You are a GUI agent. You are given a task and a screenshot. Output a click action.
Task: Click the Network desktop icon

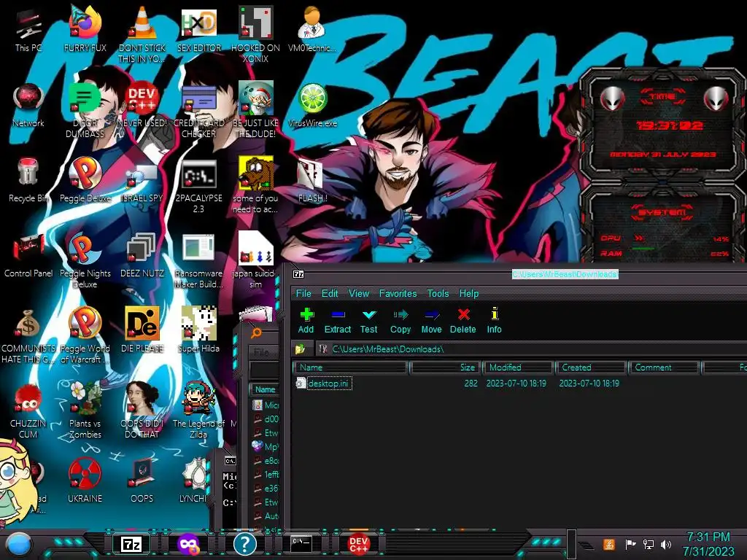28,99
